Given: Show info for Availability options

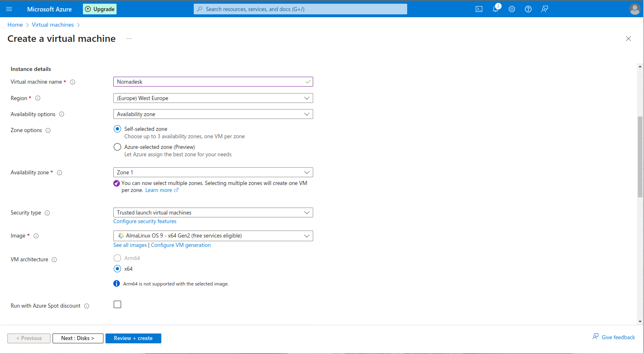Looking at the screenshot, I should (x=62, y=114).
